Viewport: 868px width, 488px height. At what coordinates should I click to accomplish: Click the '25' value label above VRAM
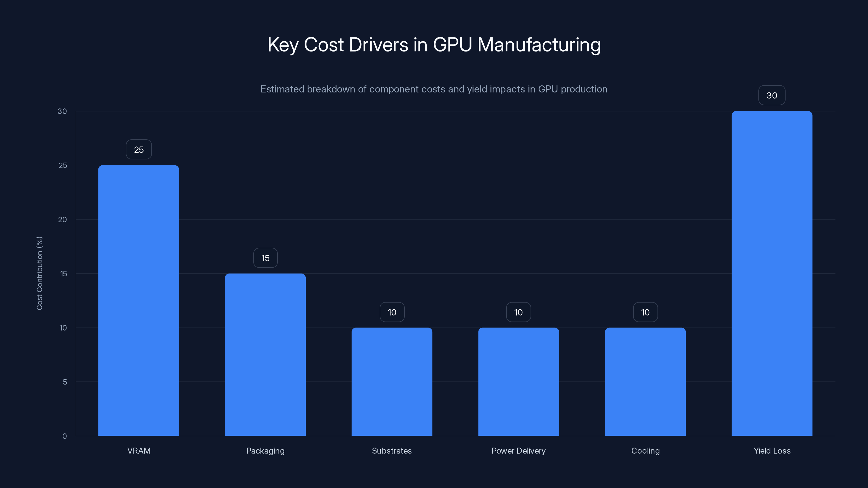[139, 150]
